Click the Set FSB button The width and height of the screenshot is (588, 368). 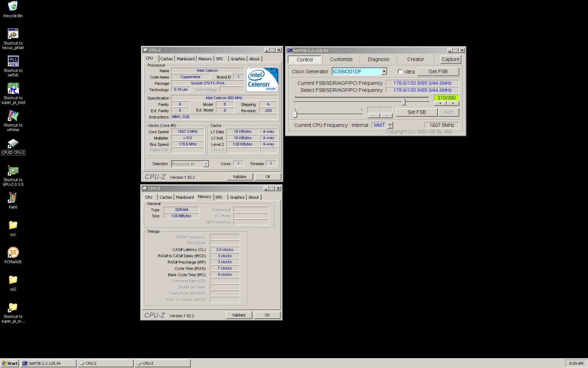coord(416,112)
